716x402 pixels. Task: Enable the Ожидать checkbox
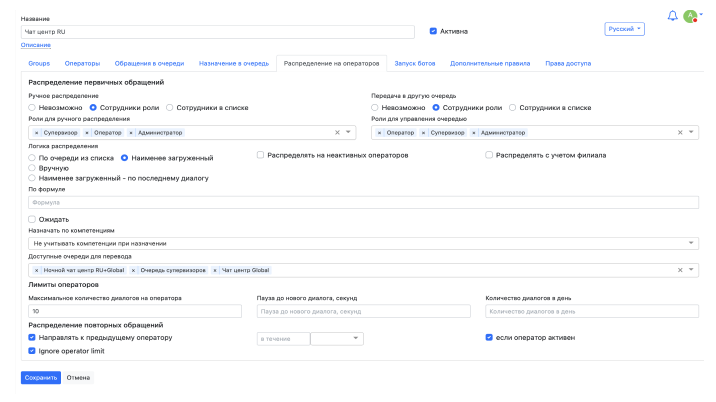(32, 219)
